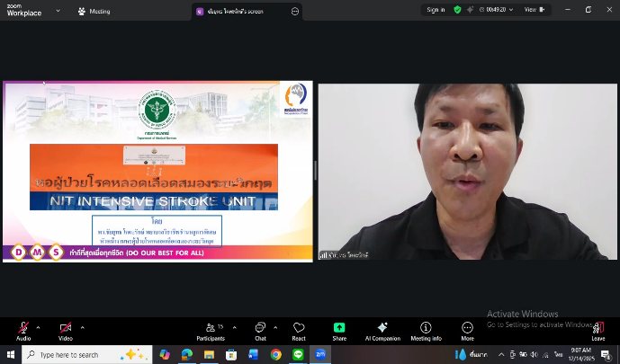Switch the keyboard input language indicator
This screenshot has height=364, width=620.
(558, 354)
